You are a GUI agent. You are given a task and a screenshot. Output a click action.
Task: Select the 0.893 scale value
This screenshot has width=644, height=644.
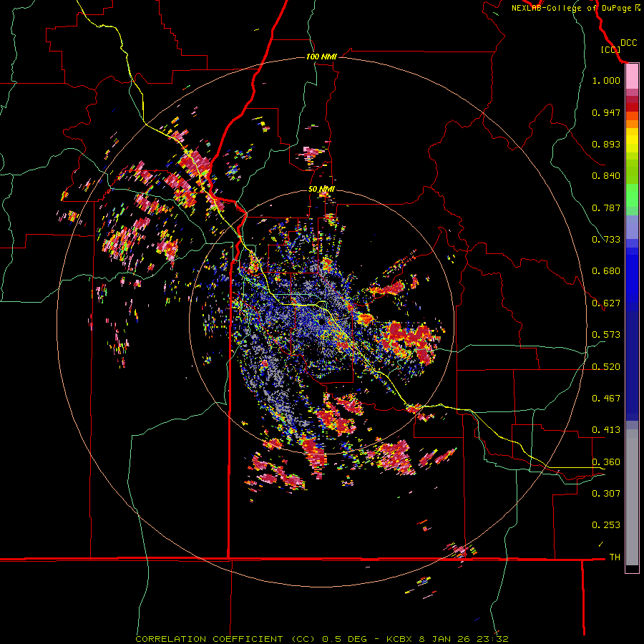(x=606, y=144)
